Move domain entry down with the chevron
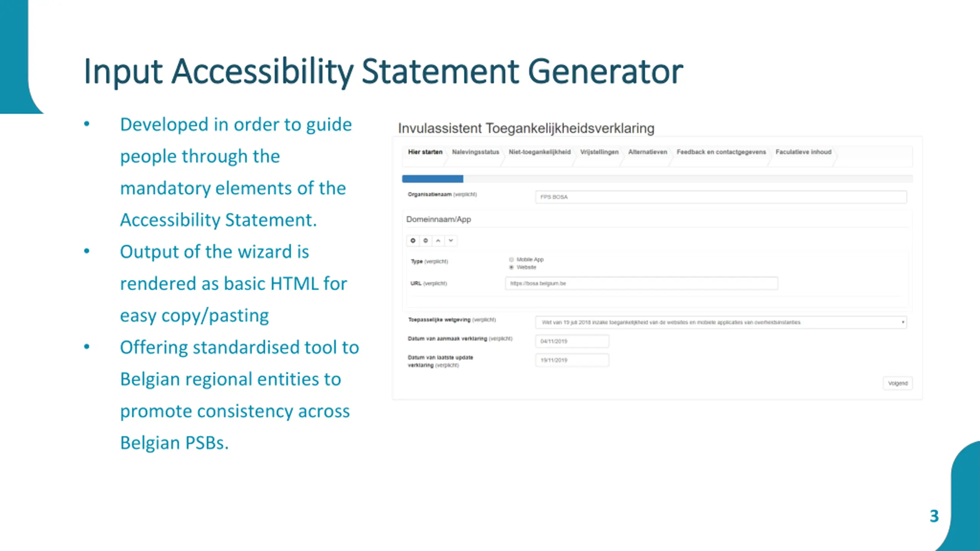This screenshot has height=551, width=980. [451, 241]
